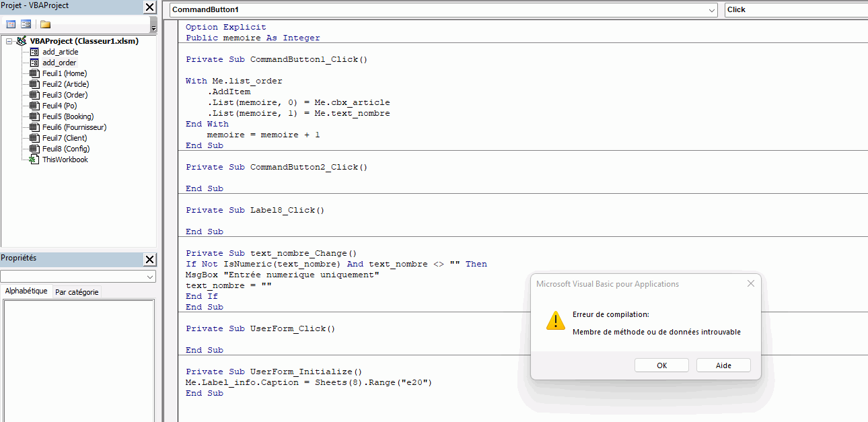
Task: Click the View Code icon in Project panel
Action: click(11, 24)
